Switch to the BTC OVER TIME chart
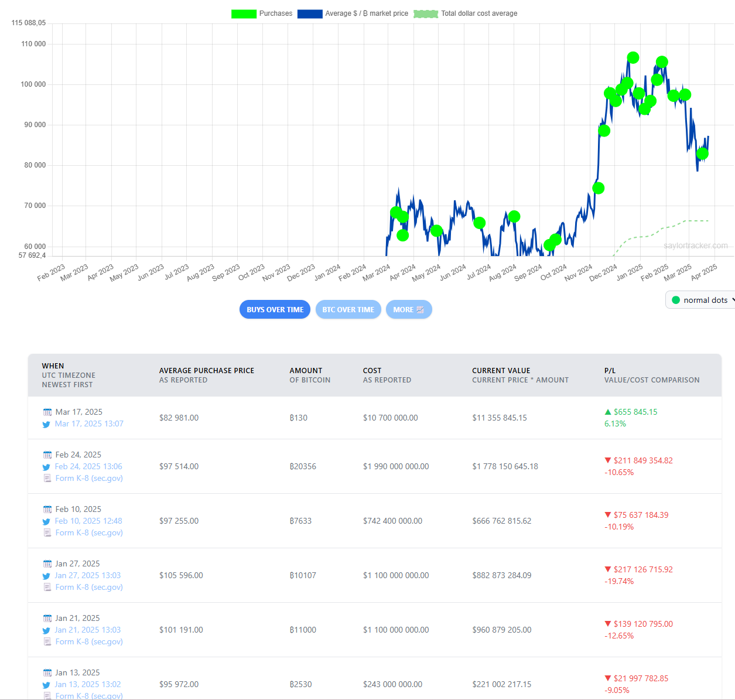The width and height of the screenshot is (735, 700). coord(348,310)
